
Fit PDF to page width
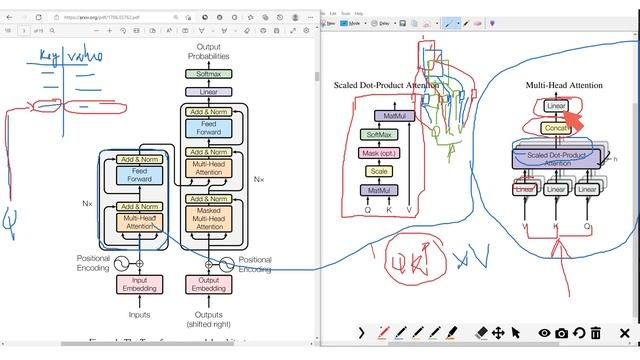[136, 31]
